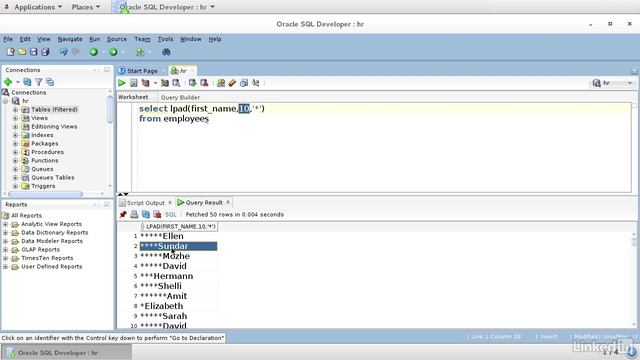This screenshot has height=360, width=640.
Task: Pin the query result with red pin icon
Action: pyautogui.click(x=123, y=214)
